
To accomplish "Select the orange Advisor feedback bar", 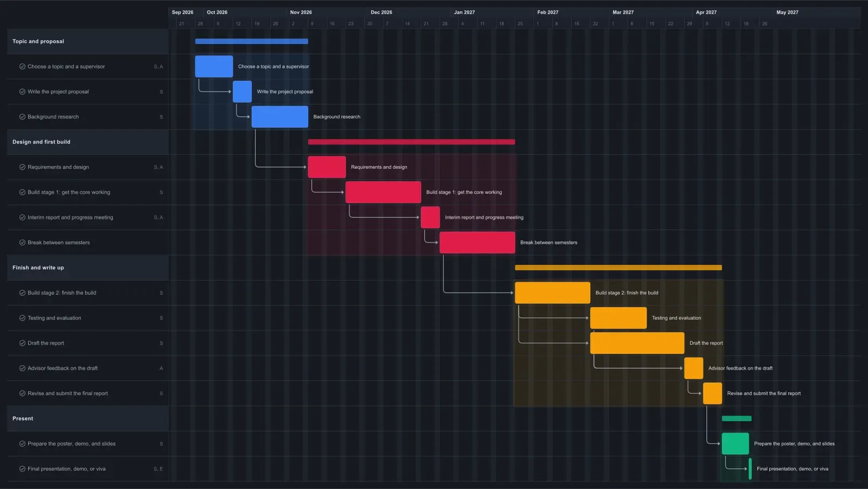I will pyautogui.click(x=694, y=369).
